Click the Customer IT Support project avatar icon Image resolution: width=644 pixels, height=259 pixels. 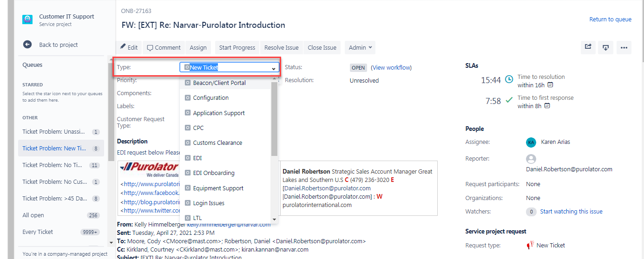pos(27,20)
